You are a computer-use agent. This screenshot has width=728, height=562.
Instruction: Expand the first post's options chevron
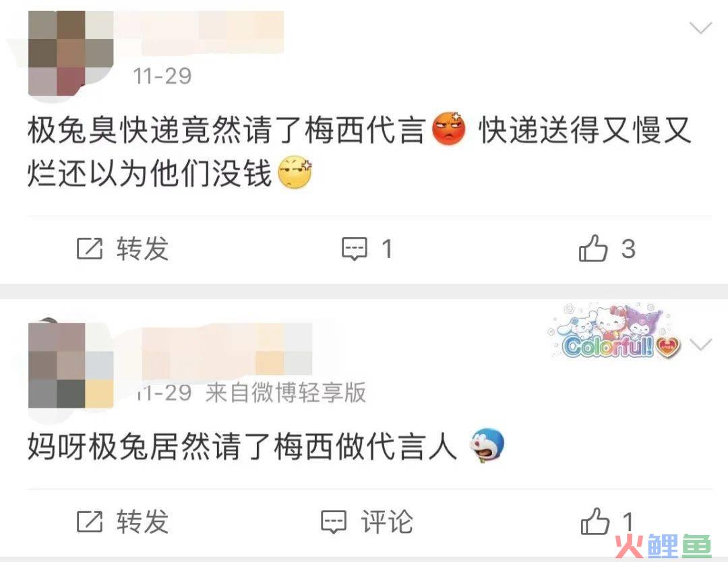click(700, 28)
